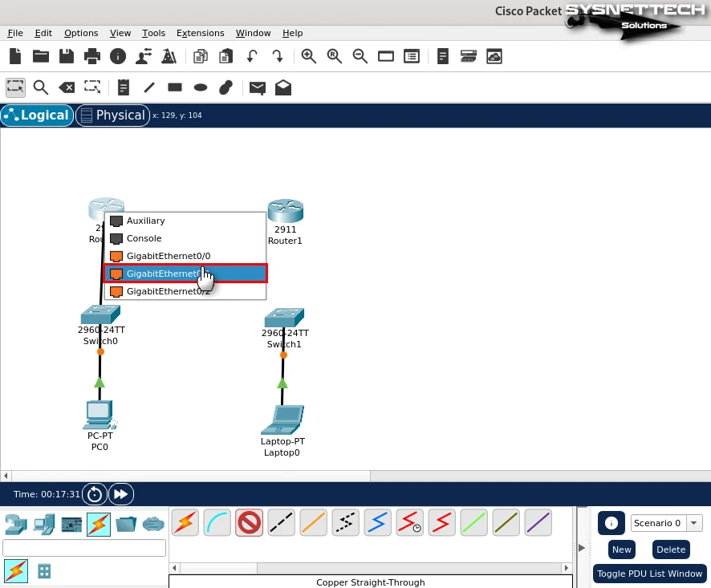The width and height of the screenshot is (711, 588).
Task: Toggle PDU List Window
Action: [648, 573]
